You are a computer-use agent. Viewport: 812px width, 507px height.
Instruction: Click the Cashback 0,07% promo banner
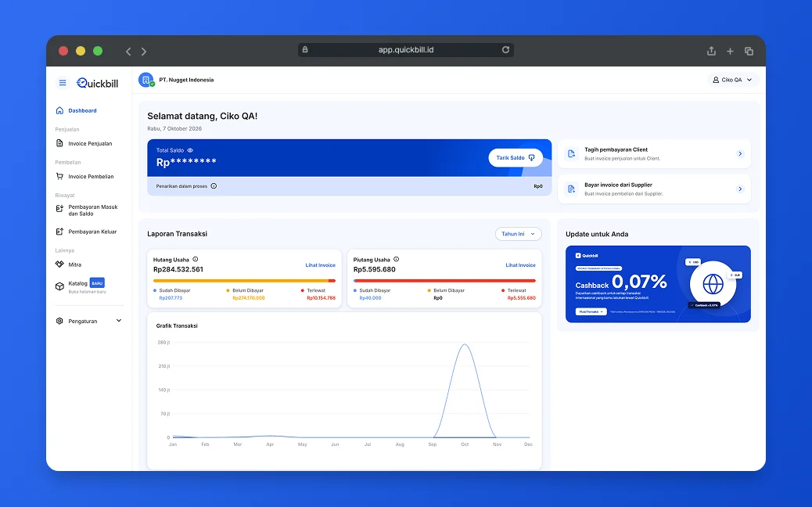(x=658, y=284)
